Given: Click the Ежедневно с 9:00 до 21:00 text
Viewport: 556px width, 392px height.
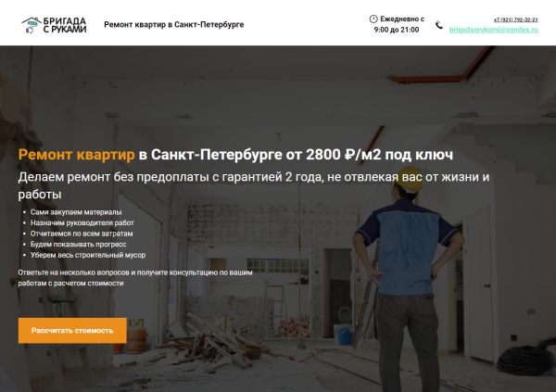Looking at the screenshot, I should 397,24.
